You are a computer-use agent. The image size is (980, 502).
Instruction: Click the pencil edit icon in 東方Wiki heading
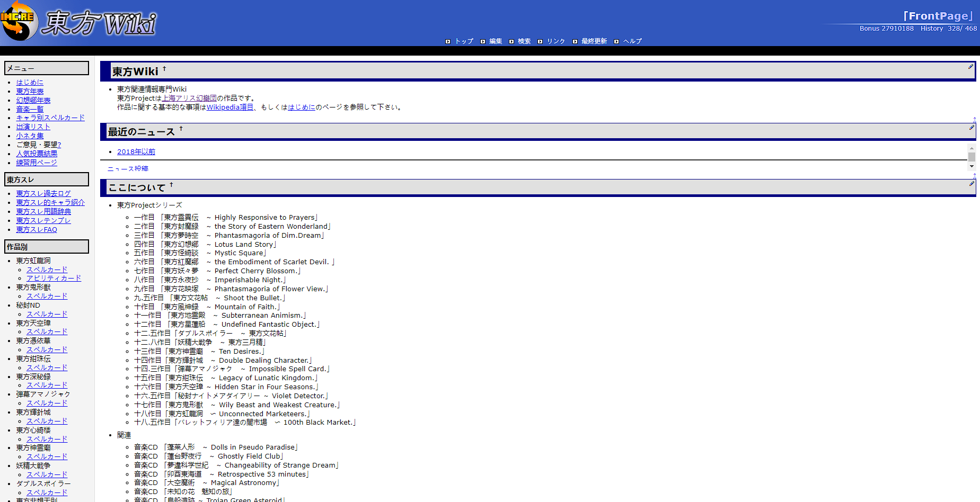click(970, 67)
